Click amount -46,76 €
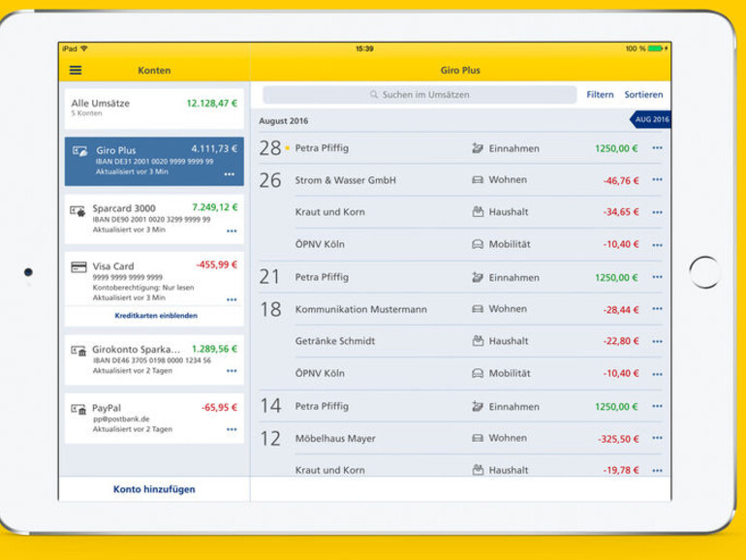This screenshot has width=746, height=560. [x=621, y=180]
